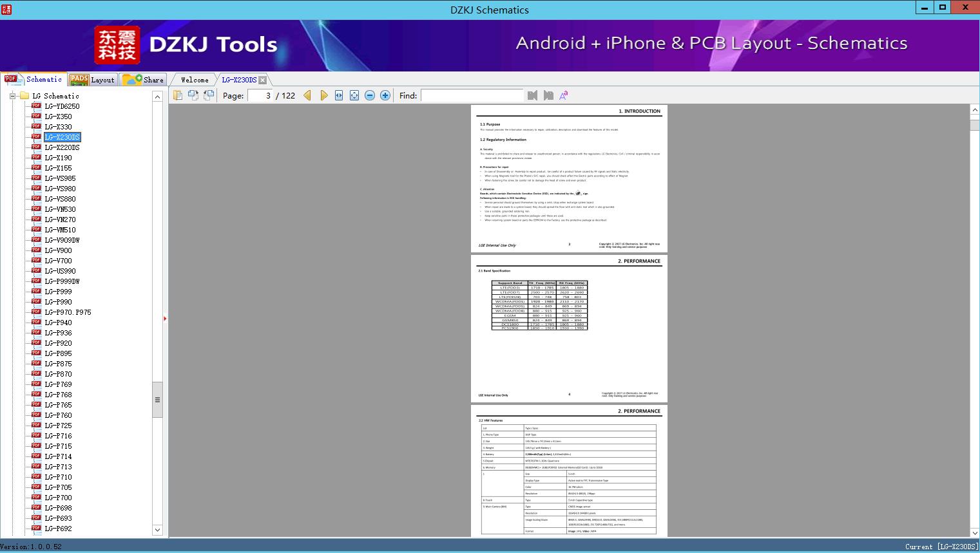Image resolution: width=980 pixels, height=553 pixels.
Task: Click the match case Aa icon
Action: (x=564, y=95)
